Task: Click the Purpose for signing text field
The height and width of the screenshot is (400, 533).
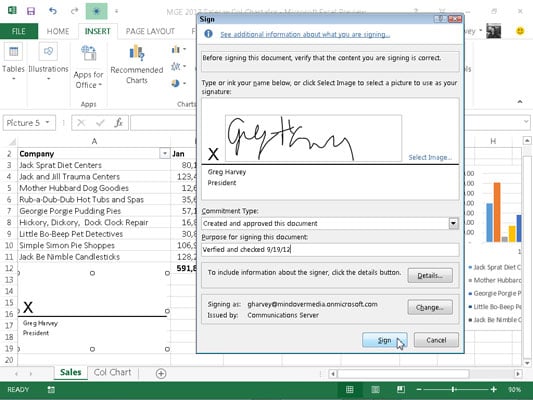Action: pyautogui.click(x=330, y=249)
